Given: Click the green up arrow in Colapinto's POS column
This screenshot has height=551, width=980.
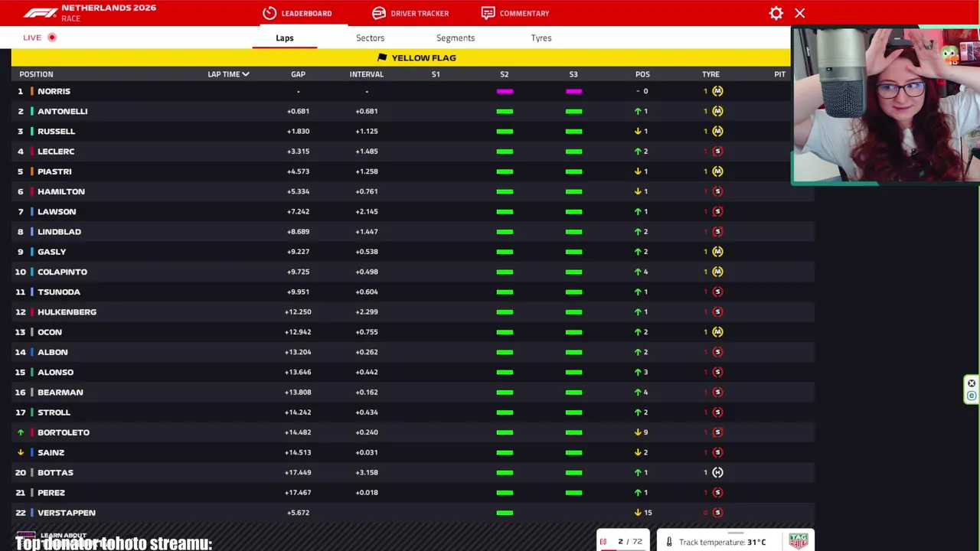Looking at the screenshot, I should (x=638, y=272).
